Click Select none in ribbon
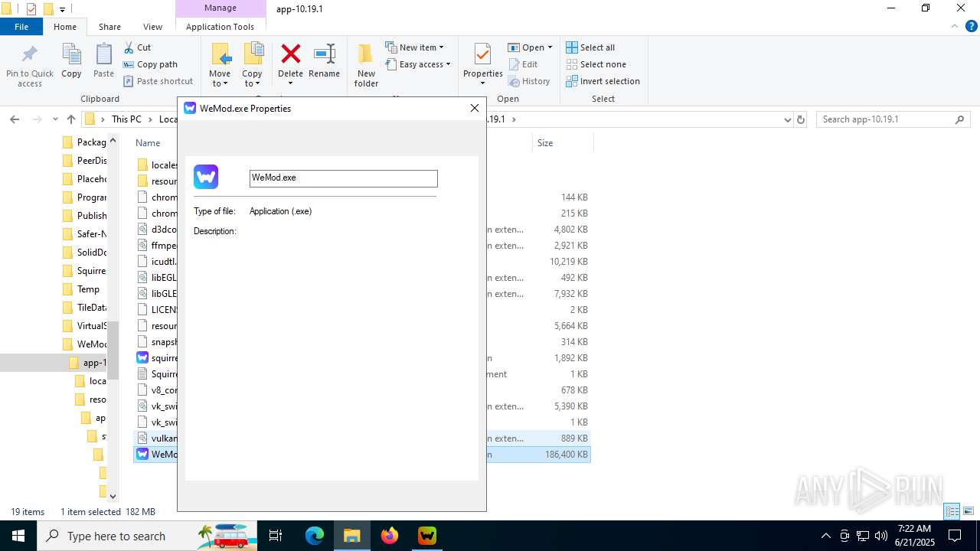 (596, 64)
